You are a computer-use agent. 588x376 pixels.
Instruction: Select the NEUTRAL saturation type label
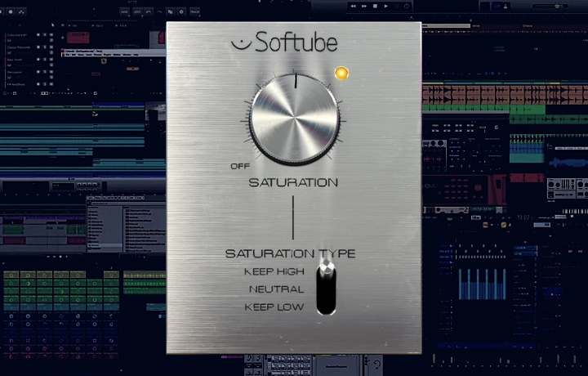276,289
